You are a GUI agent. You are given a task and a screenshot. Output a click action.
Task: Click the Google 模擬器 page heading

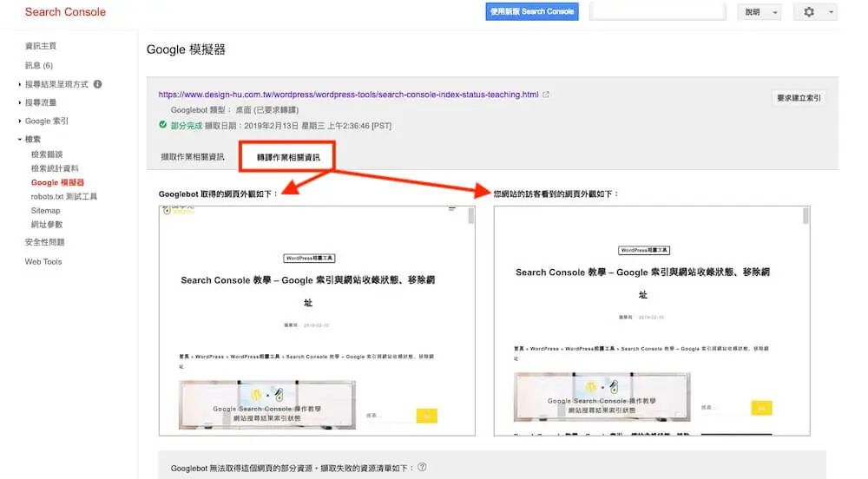coord(186,49)
